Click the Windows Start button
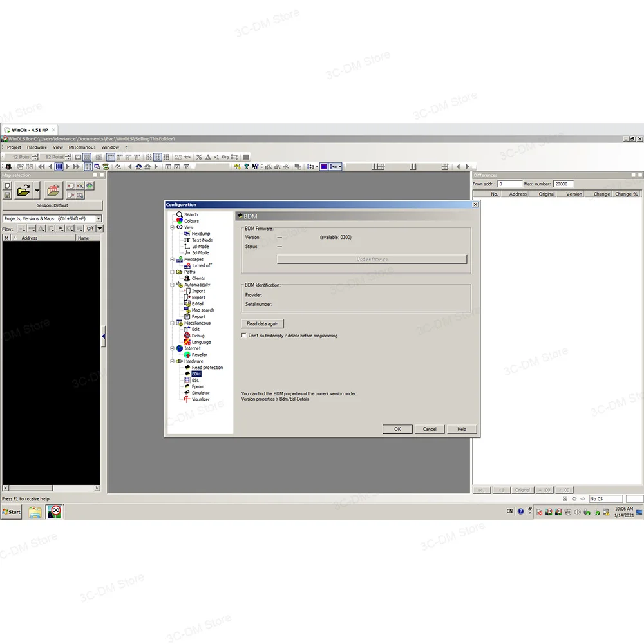644x644 pixels. coord(12,512)
